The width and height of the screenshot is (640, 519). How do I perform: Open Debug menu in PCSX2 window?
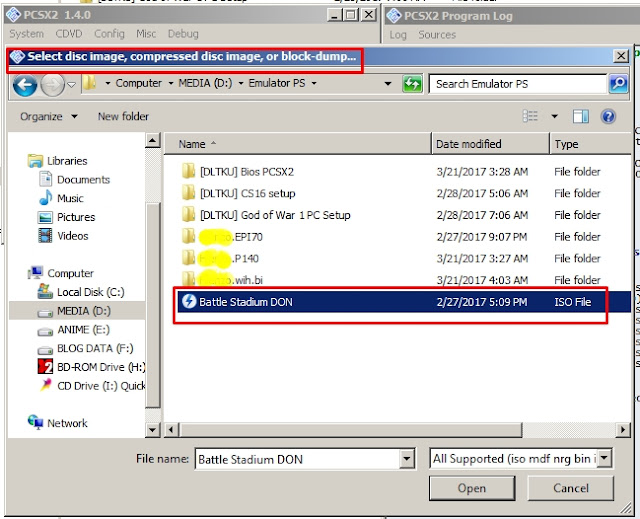click(183, 34)
